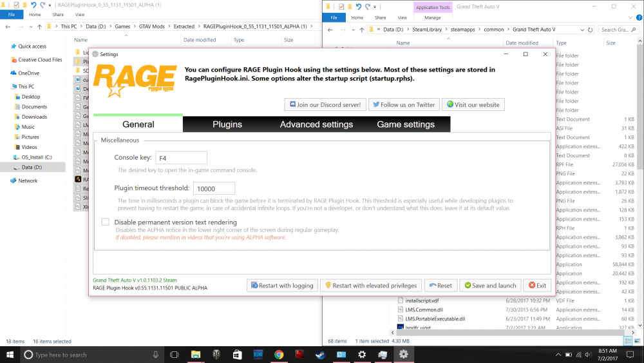Expand ribbon in Grand Theft Auto V window
The height and width of the screenshot is (363, 644).
coord(630,17)
